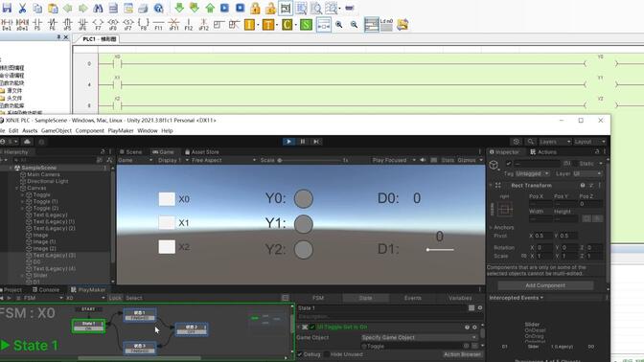Click the green S icon
Viewport: 644px width, 362px height.
[x=306, y=25]
